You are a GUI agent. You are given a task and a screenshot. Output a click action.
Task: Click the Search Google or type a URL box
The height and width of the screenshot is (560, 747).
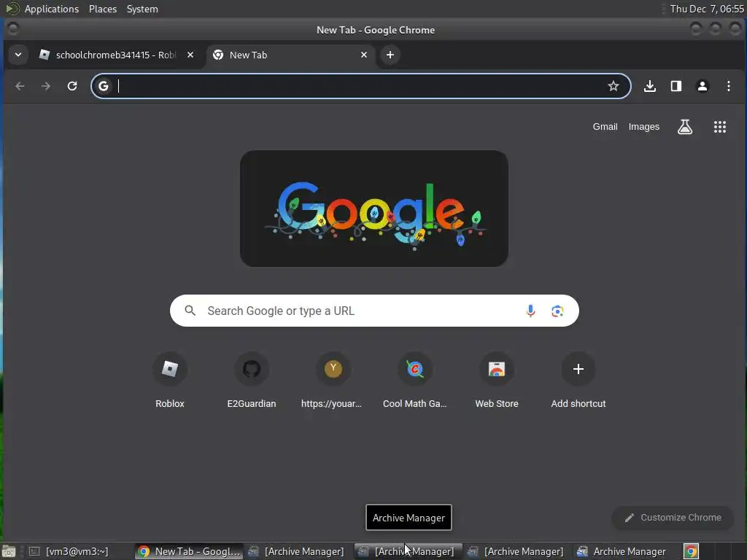[374, 311]
